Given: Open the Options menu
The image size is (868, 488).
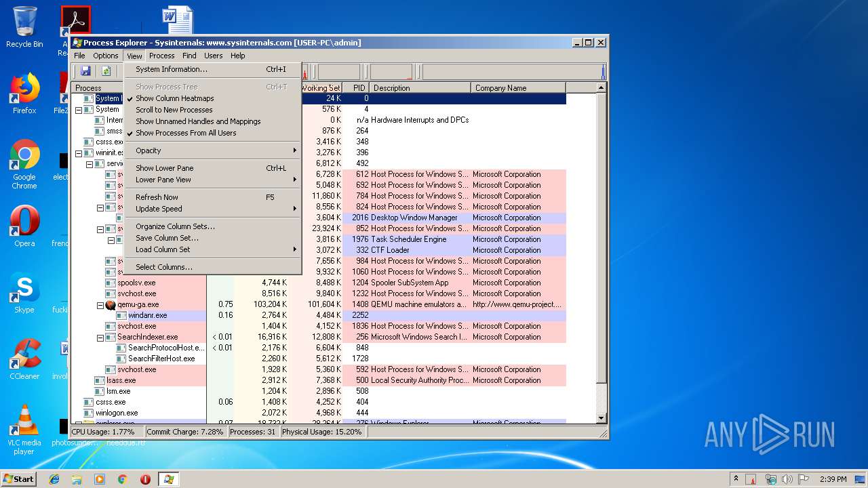Looking at the screenshot, I should (105, 56).
